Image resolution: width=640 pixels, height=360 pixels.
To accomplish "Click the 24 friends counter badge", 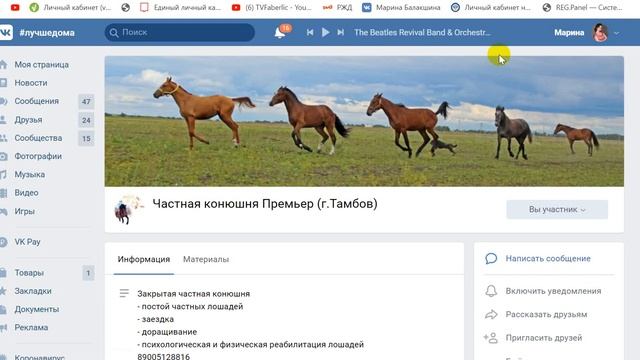I will pos(86,120).
